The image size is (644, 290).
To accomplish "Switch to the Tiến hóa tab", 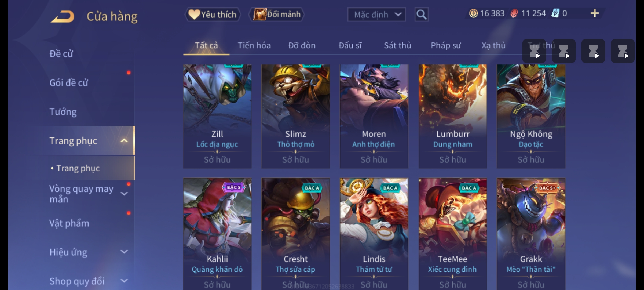I will (254, 46).
